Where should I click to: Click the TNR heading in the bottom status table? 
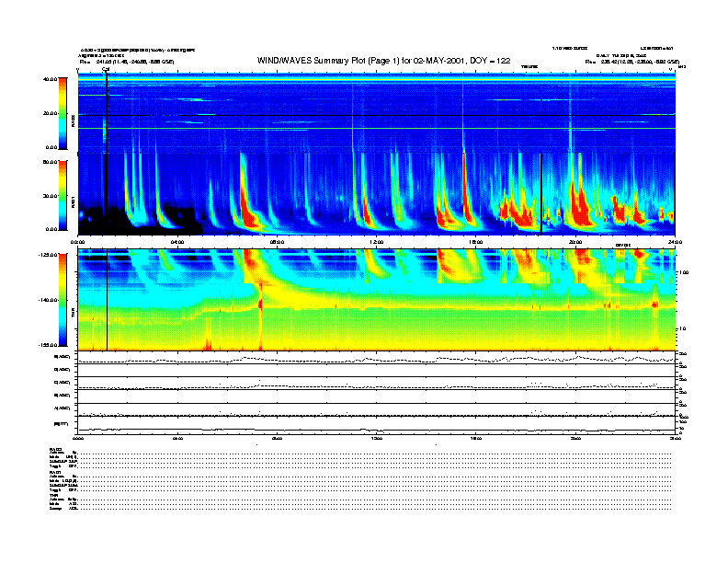[x=53, y=495]
